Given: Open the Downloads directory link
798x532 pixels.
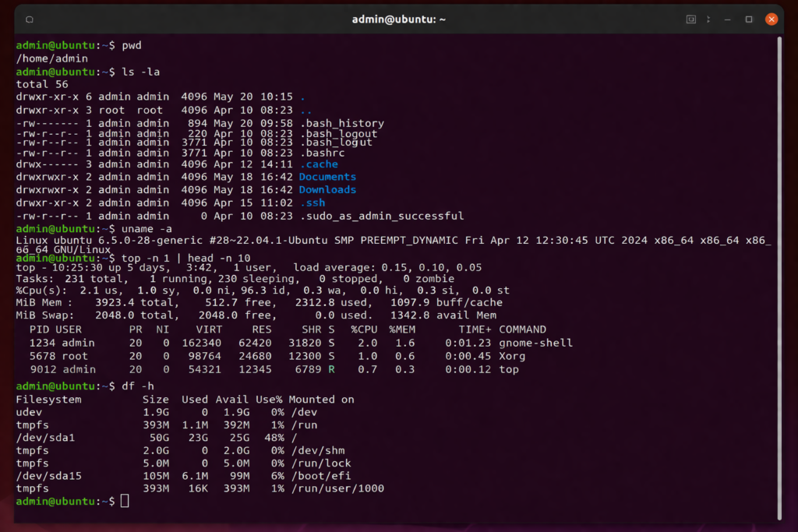Looking at the screenshot, I should point(327,189).
